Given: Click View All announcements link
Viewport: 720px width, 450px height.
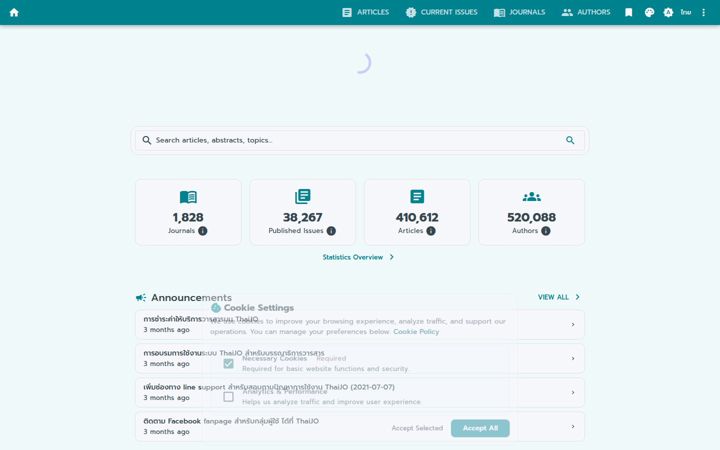Looking at the screenshot, I should pos(559,297).
